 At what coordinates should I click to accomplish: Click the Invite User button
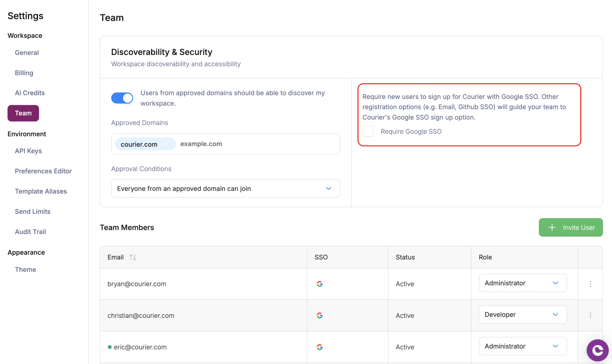pyautogui.click(x=570, y=227)
